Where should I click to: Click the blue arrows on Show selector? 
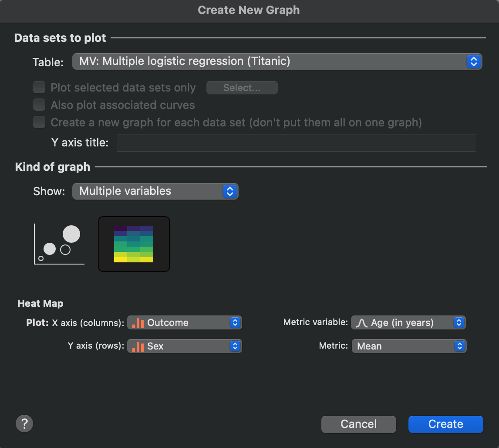click(x=230, y=191)
